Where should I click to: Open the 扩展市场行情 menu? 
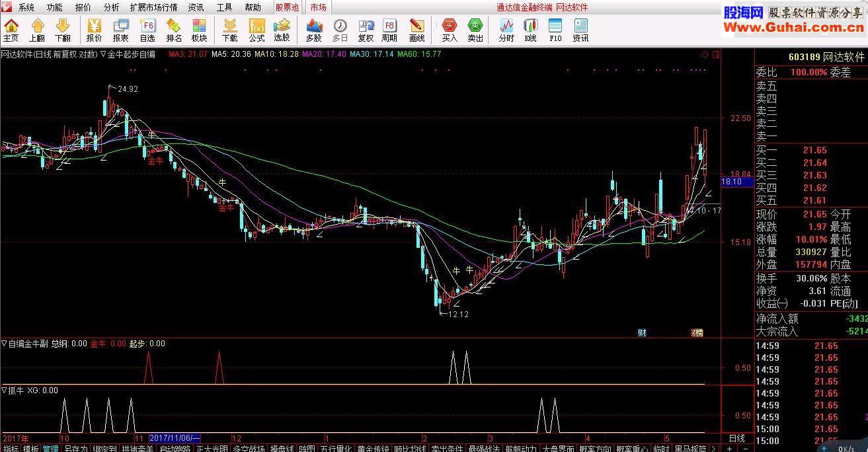point(153,7)
